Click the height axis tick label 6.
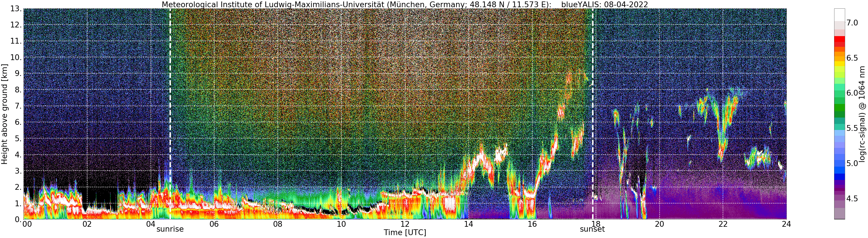 coord(18,122)
